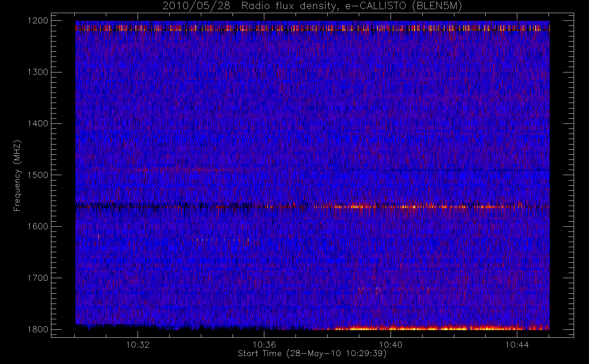
Task: Click the 1300 frequency tick label
Action: (37, 72)
